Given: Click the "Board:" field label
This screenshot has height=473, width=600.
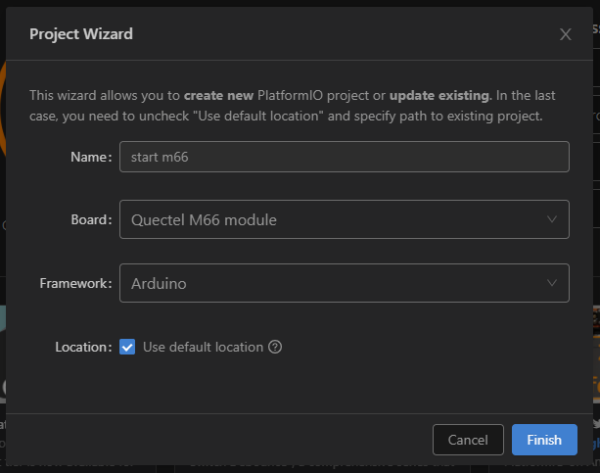Looking at the screenshot, I should click(x=90, y=219).
